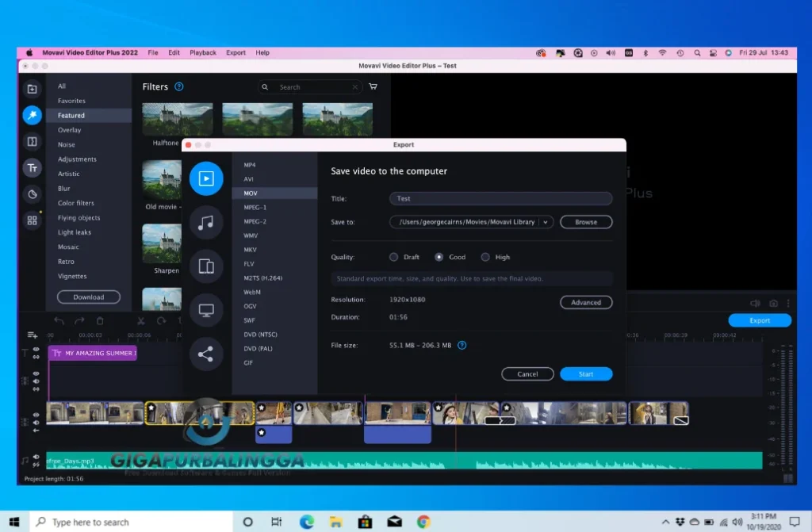Select the Draft quality option
Screen dimensions: 812x532
pyautogui.click(x=394, y=257)
